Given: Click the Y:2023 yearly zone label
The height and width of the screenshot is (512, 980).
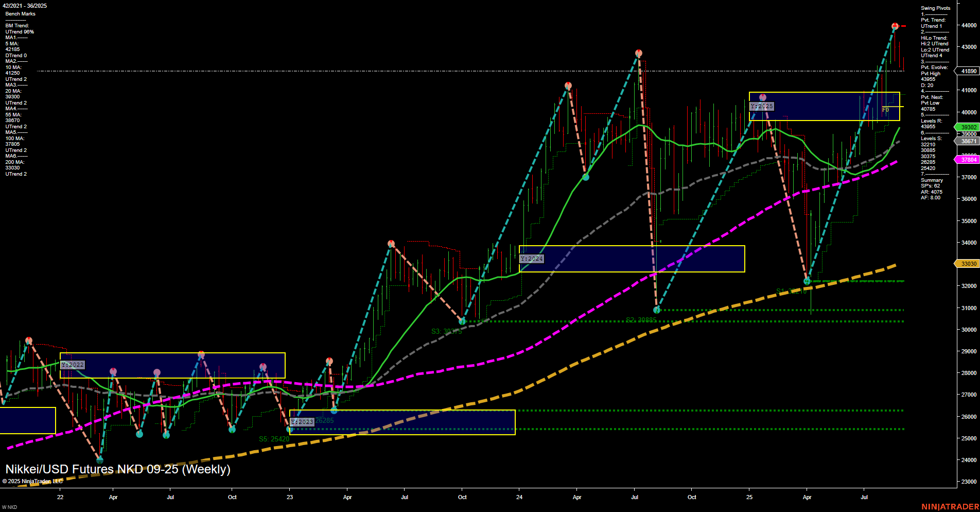Looking at the screenshot, I should (301, 421).
